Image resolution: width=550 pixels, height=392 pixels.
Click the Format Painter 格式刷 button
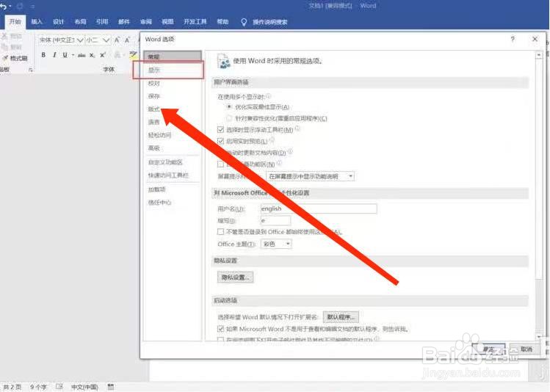15,58
